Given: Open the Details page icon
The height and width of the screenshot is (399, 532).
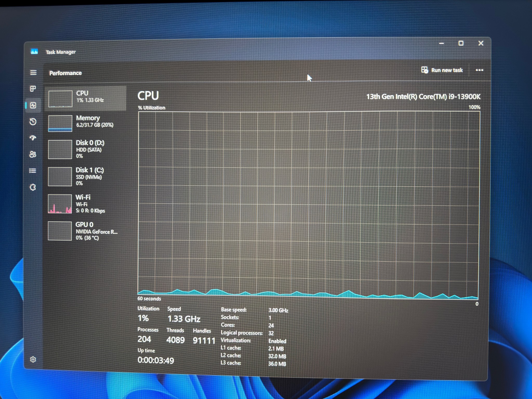Looking at the screenshot, I should 33,171.
